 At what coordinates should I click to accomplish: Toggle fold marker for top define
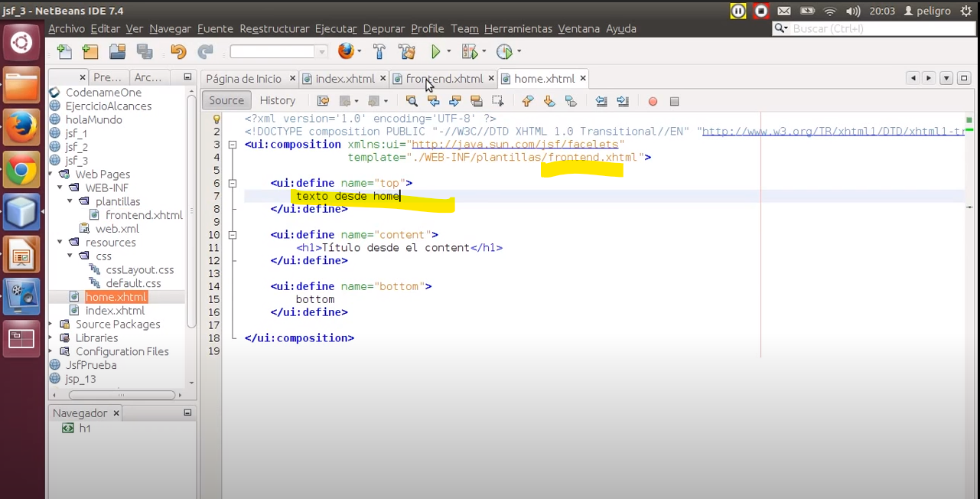point(233,183)
